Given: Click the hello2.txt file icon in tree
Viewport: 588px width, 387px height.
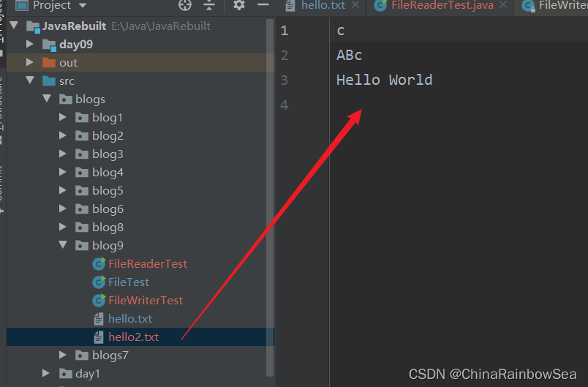Looking at the screenshot, I should [x=99, y=337].
